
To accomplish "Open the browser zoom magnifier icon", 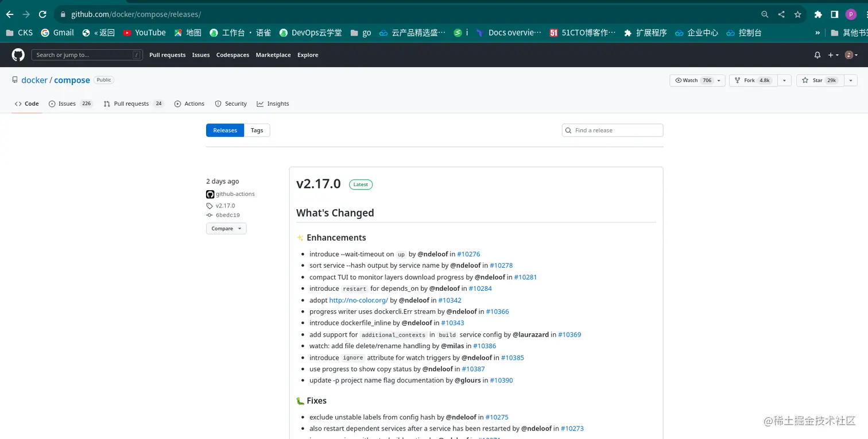I will (765, 14).
